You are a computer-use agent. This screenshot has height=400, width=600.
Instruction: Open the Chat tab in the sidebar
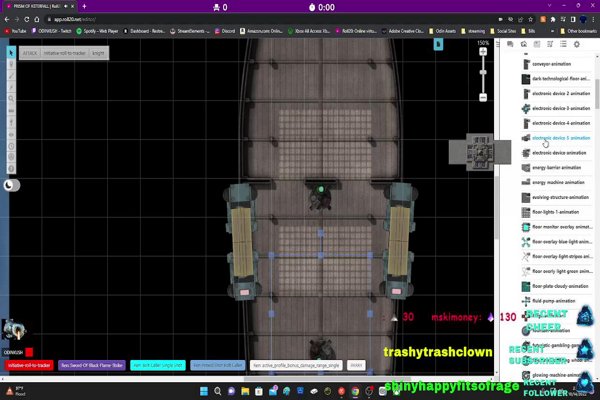pyautogui.click(x=510, y=44)
